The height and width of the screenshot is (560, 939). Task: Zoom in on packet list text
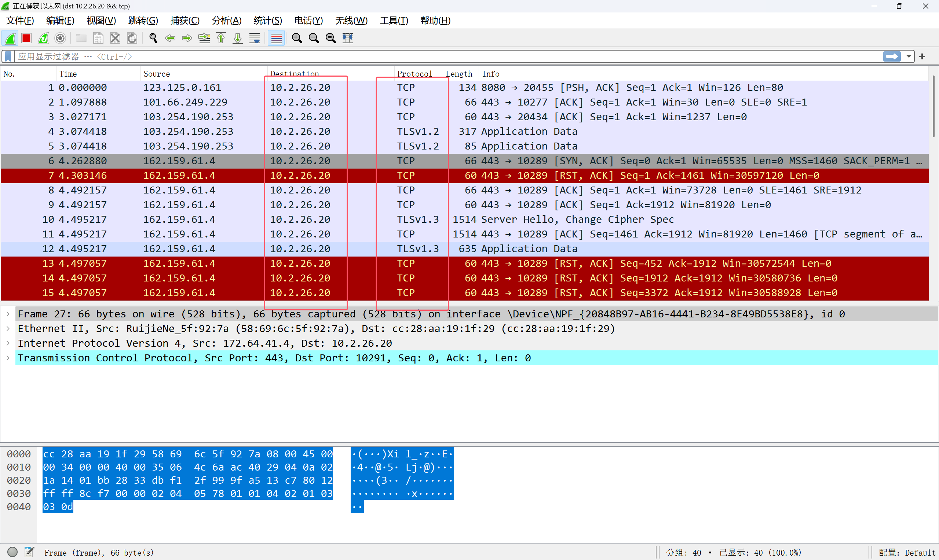tap(297, 38)
